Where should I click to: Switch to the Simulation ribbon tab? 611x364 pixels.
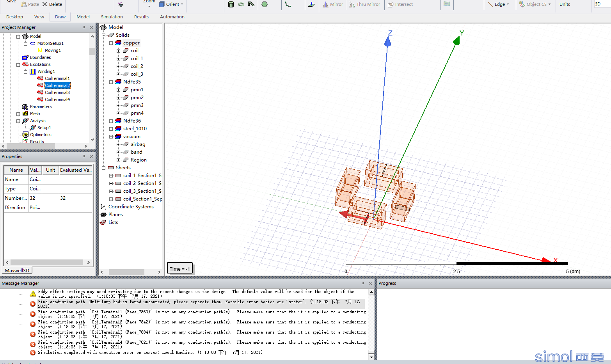click(112, 17)
